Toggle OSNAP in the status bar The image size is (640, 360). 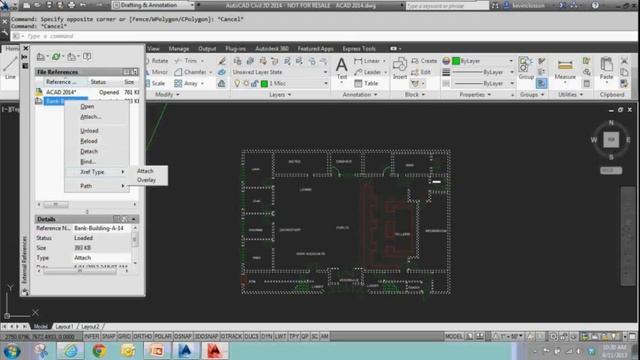(183, 336)
